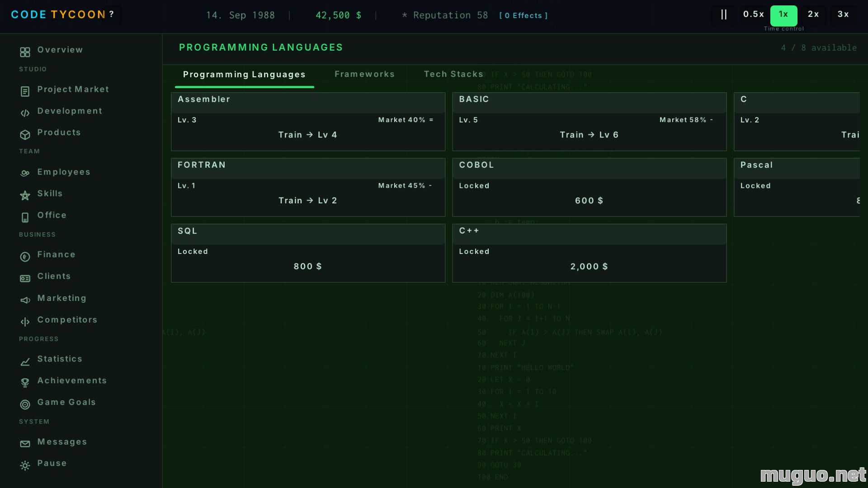The width and height of the screenshot is (868, 488).
Task: Switch time control to 3x
Action: 843,14
